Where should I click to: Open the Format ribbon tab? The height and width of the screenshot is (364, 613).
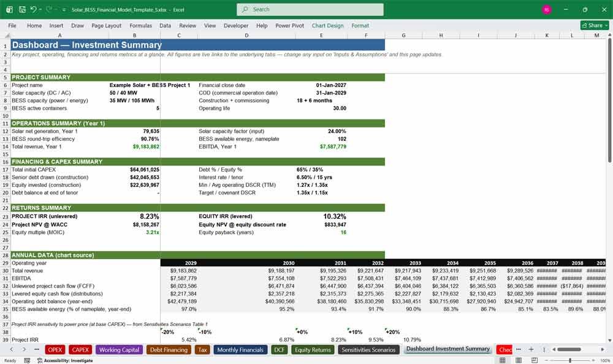(360, 25)
